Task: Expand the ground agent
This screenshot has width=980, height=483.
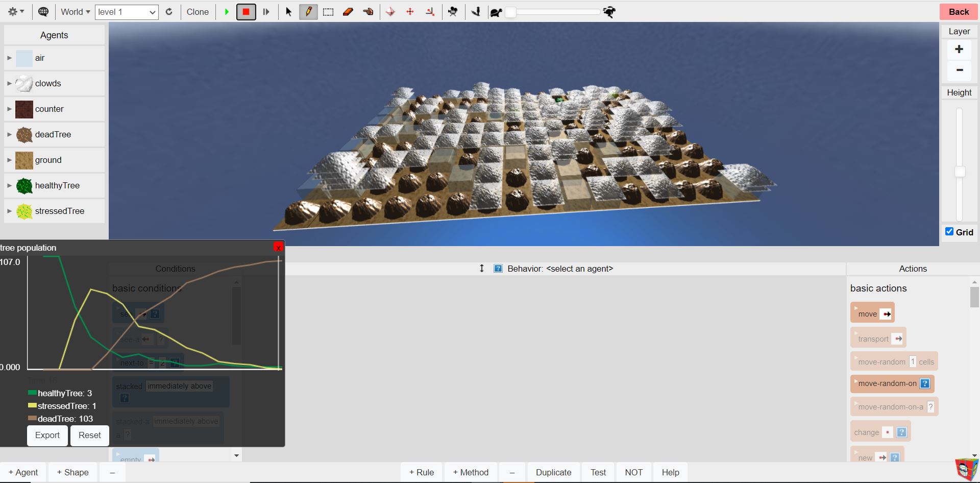Action: pyautogui.click(x=9, y=160)
